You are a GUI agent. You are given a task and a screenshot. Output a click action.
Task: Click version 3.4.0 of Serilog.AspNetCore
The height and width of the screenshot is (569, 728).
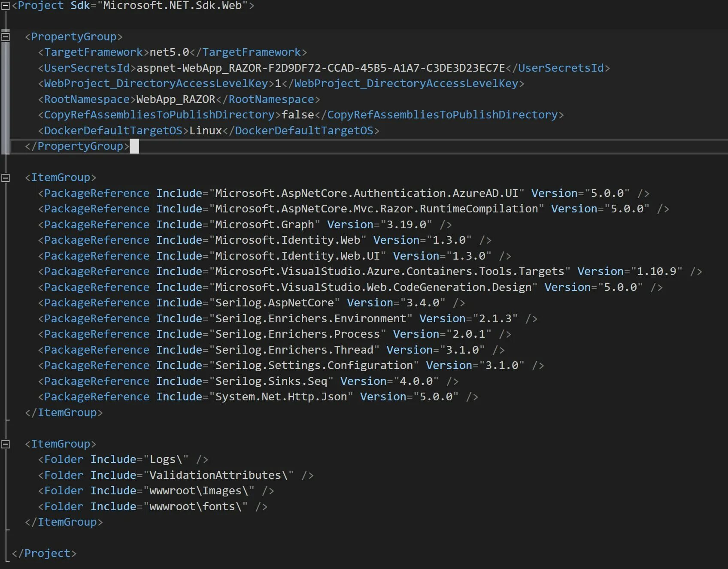coord(423,303)
